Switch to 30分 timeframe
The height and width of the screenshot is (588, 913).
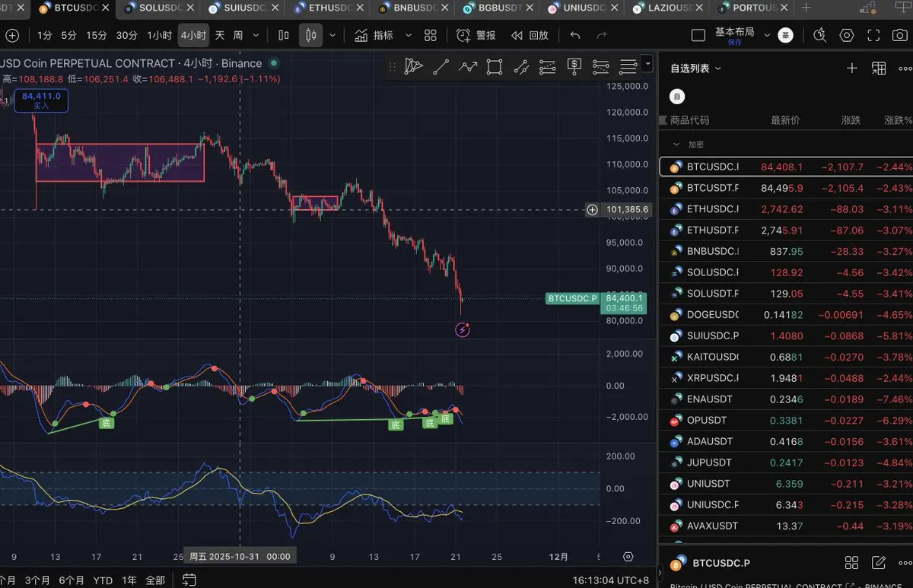point(127,35)
